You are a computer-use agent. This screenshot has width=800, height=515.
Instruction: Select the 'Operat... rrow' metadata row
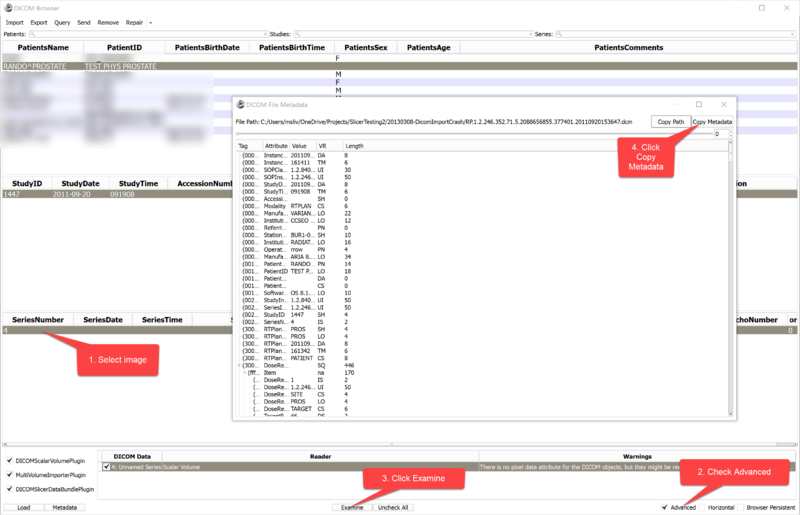click(x=482, y=250)
